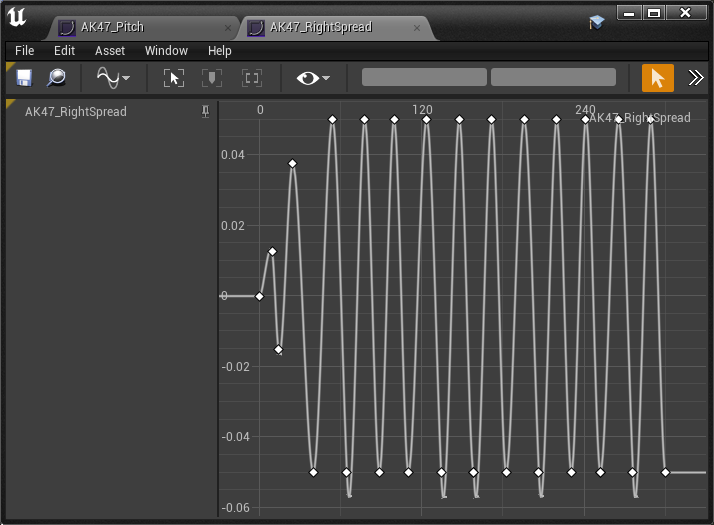Open the curve wave pre/post infinity menu
This screenshot has height=525, width=714.
click(113, 78)
